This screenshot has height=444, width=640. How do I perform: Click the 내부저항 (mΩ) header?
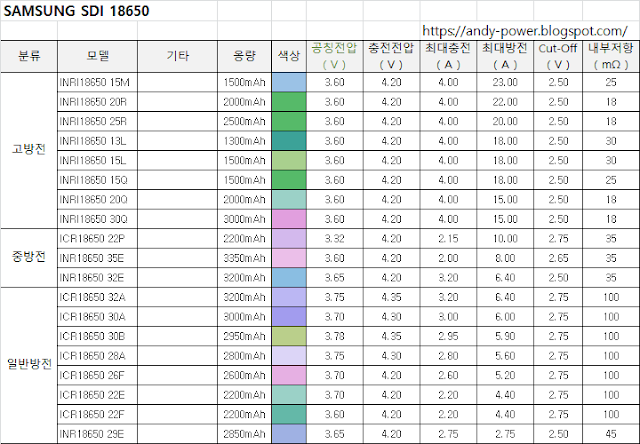point(611,56)
